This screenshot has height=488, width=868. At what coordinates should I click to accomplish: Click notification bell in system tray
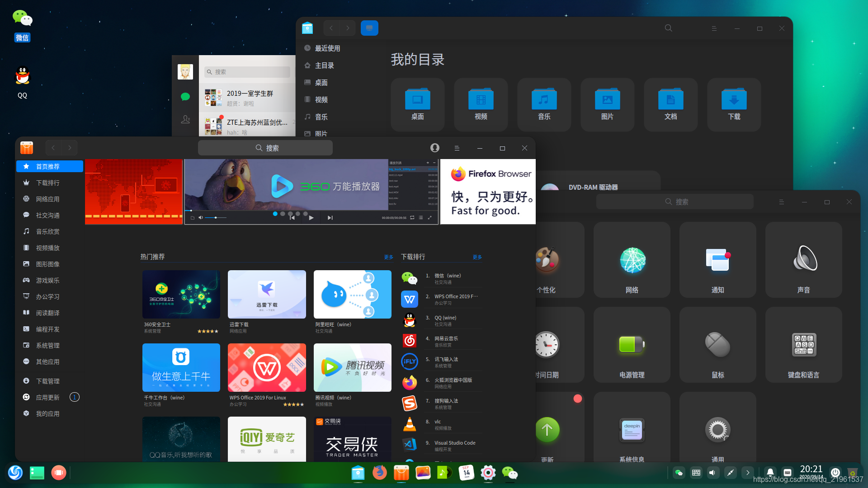click(x=770, y=473)
